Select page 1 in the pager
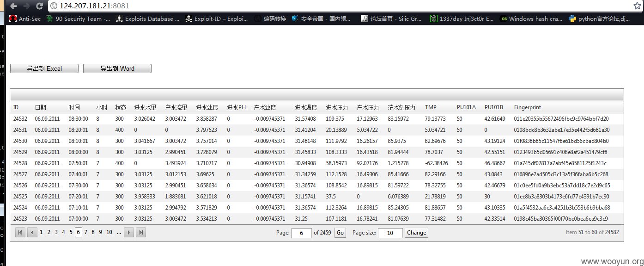Image resolution: width=644 pixels, height=266 pixels. (x=41, y=232)
